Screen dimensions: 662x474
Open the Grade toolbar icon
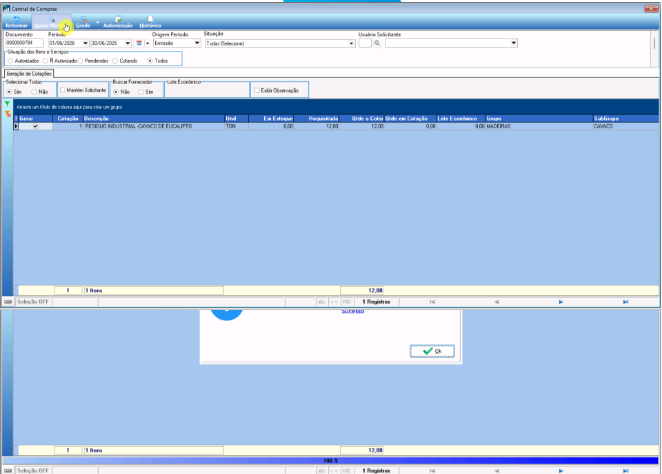click(83, 22)
